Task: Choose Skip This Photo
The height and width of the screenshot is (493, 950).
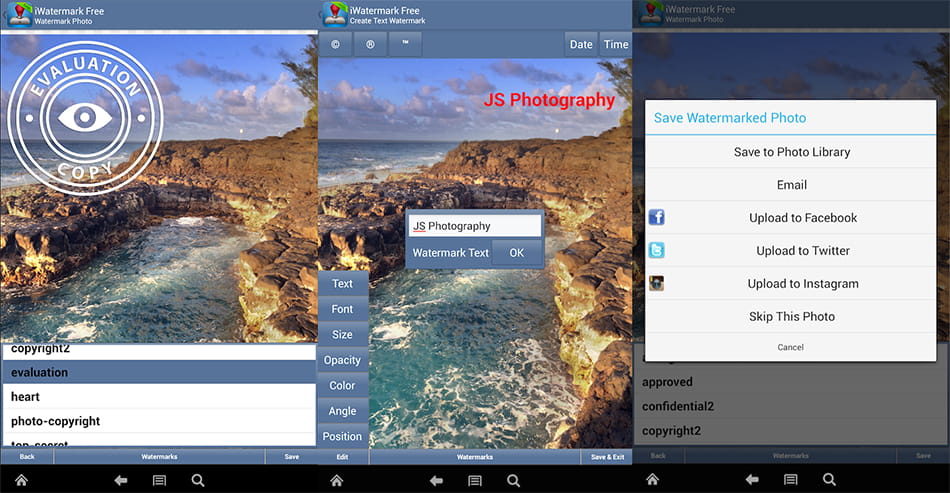Action: (x=791, y=316)
